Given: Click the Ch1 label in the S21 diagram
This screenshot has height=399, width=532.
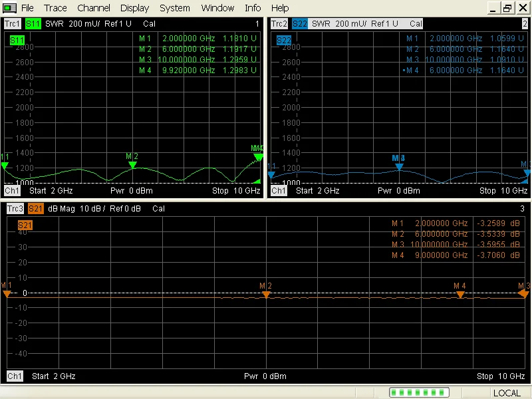Looking at the screenshot, I should point(15,376).
